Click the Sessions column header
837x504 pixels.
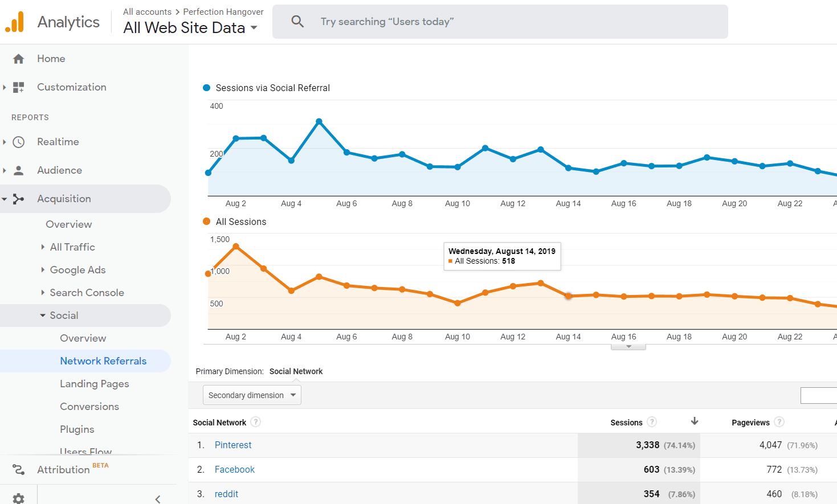click(x=626, y=423)
